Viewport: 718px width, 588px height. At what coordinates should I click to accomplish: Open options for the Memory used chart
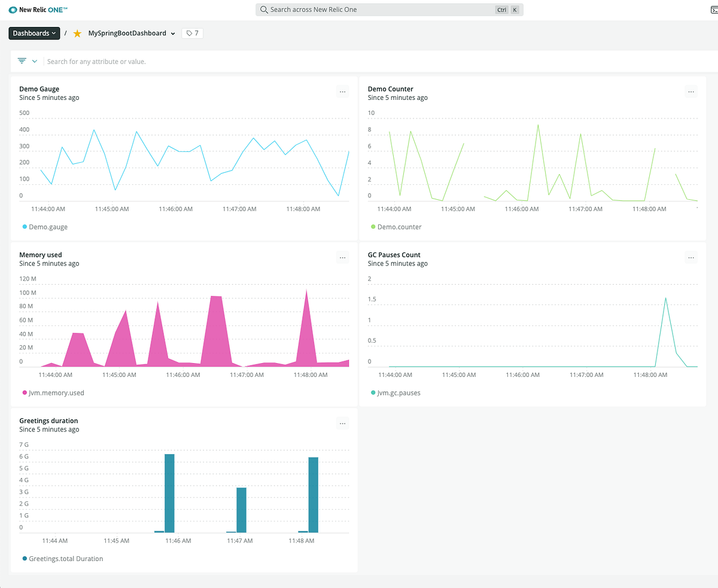point(342,257)
